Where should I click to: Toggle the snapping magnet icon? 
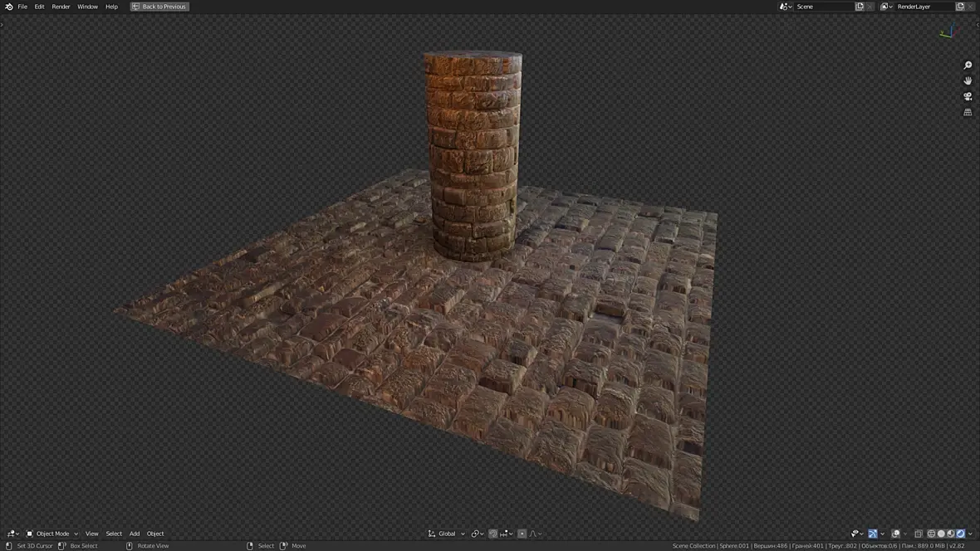coord(492,534)
